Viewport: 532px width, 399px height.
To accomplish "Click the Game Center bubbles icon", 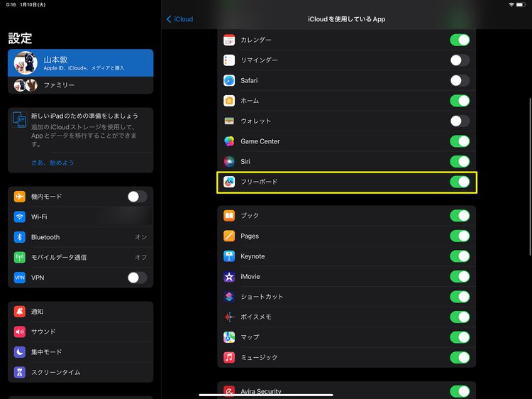I will pos(229,141).
